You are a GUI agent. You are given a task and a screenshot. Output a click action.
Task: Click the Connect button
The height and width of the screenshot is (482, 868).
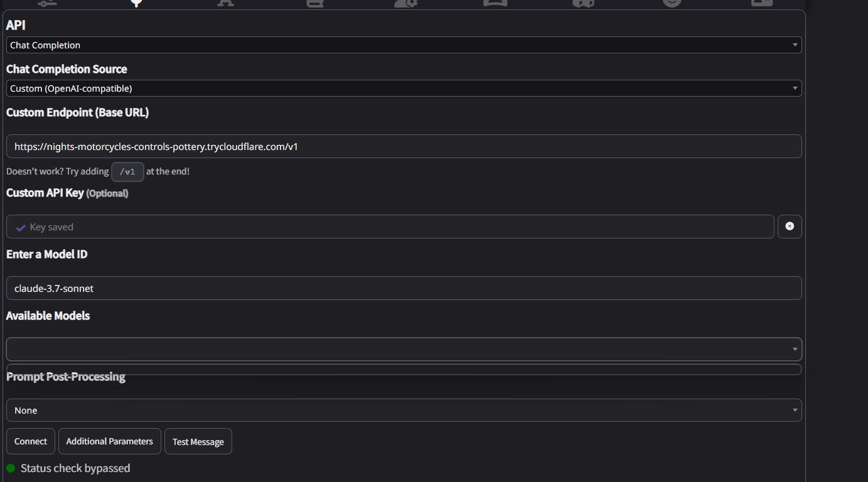(x=31, y=441)
